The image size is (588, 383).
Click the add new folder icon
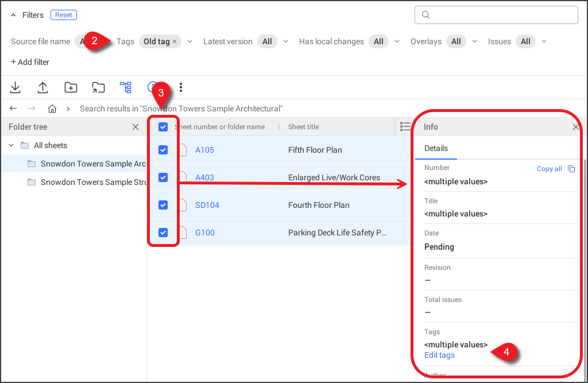tap(71, 87)
